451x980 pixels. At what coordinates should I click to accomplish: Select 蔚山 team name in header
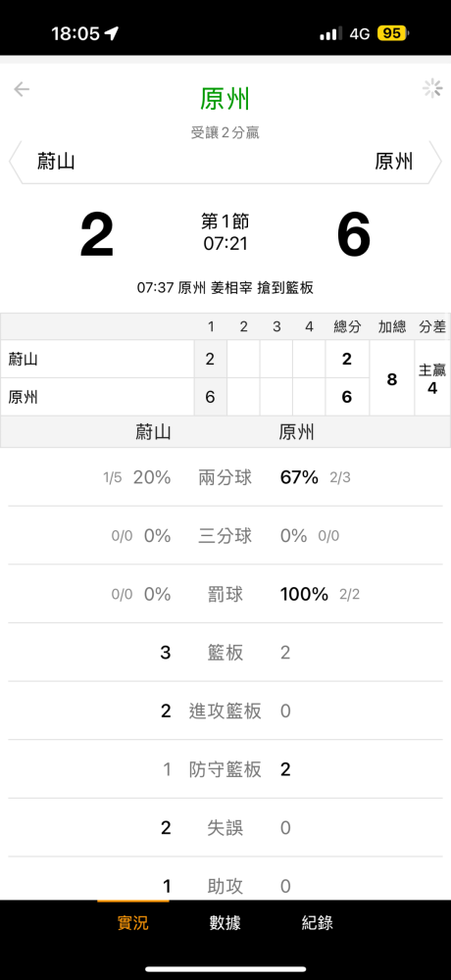(x=56, y=162)
